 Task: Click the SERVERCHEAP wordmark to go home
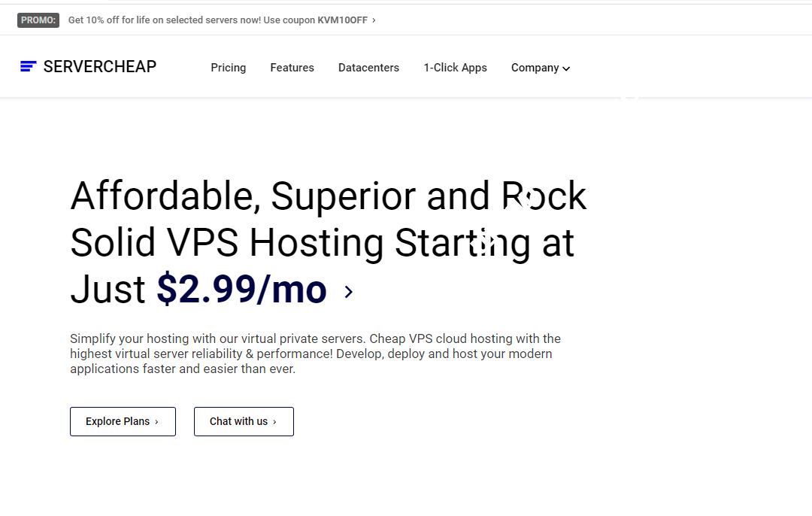100,66
